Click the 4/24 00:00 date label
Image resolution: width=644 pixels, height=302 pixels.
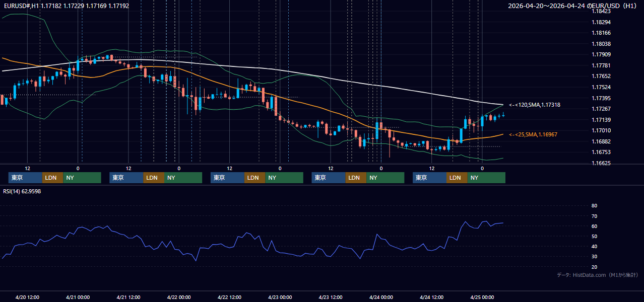tap(381, 297)
